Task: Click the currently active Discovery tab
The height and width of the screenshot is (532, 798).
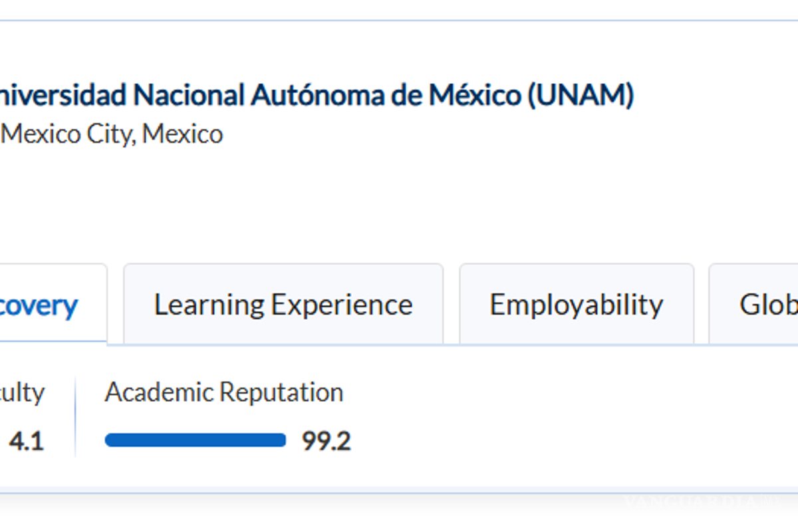Action: pyautogui.click(x=40, y=304)
